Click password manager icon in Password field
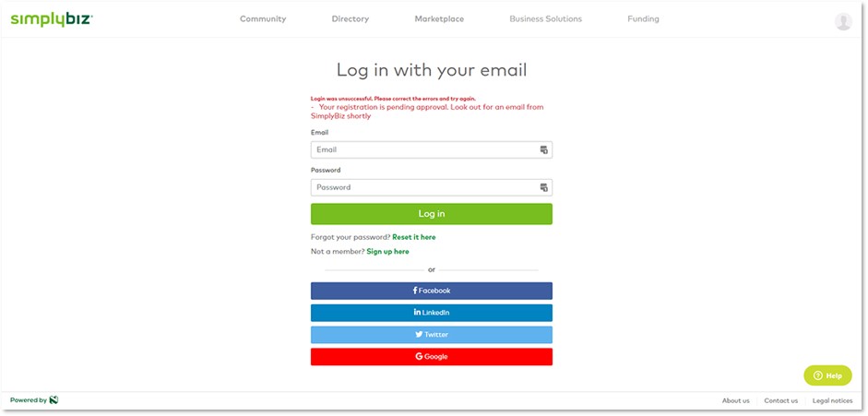 click(543, 187)
